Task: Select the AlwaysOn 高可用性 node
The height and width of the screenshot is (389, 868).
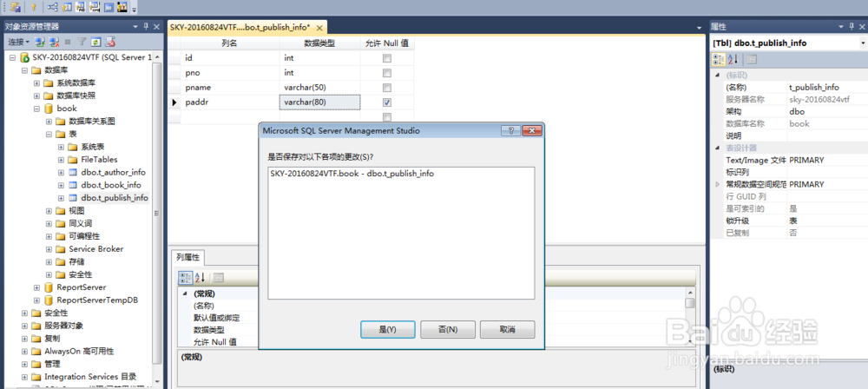Action: click(79, 352)
